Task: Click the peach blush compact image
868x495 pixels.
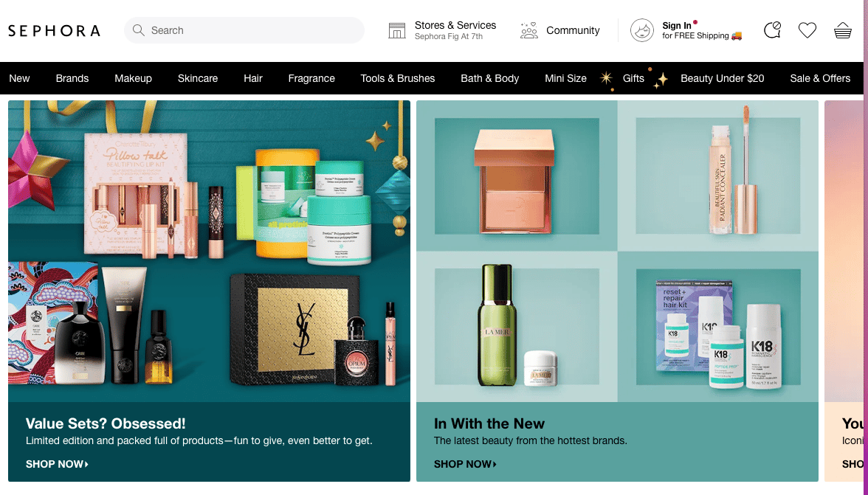Action: point(514,181)
